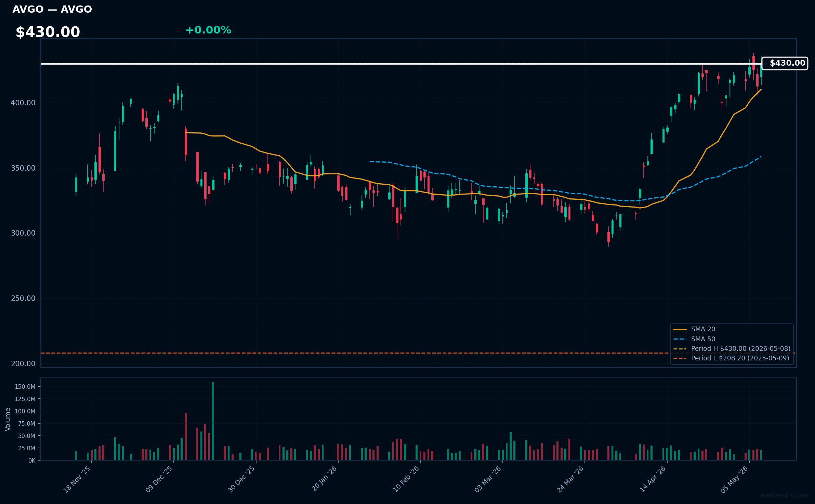Click the 200.00 price axis label

click(23, 363)
